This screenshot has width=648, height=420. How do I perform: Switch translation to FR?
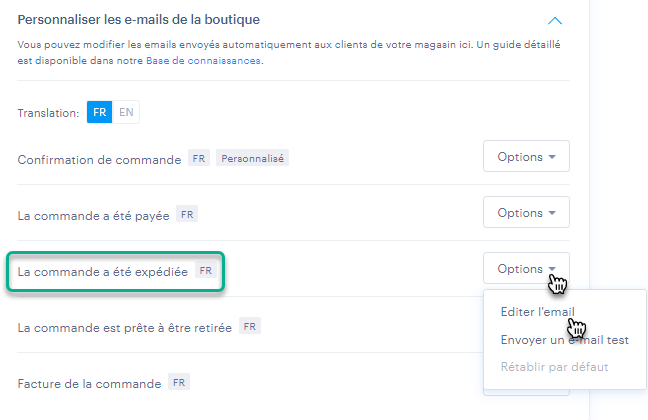coord(99,112)
